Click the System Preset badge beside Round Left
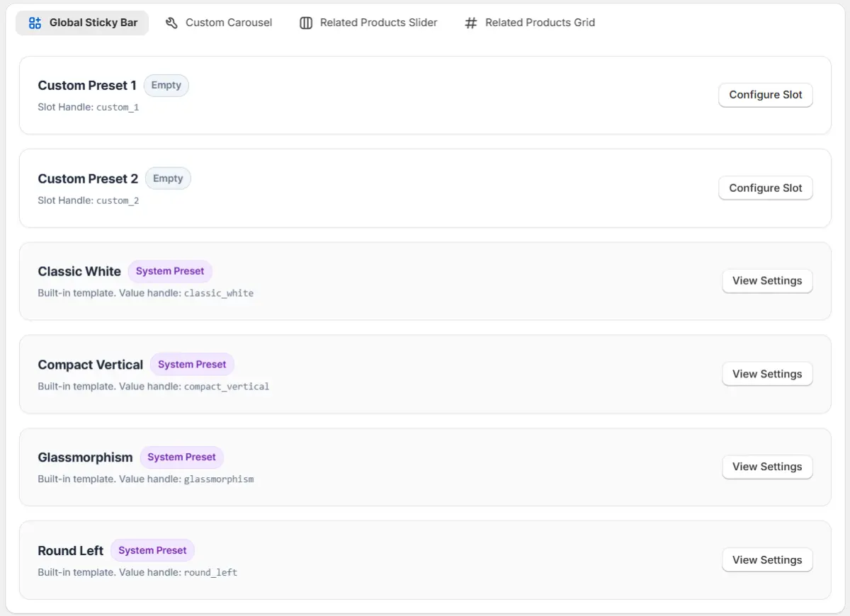Viewport: 850px width, 616px height. tap(152, 551)
